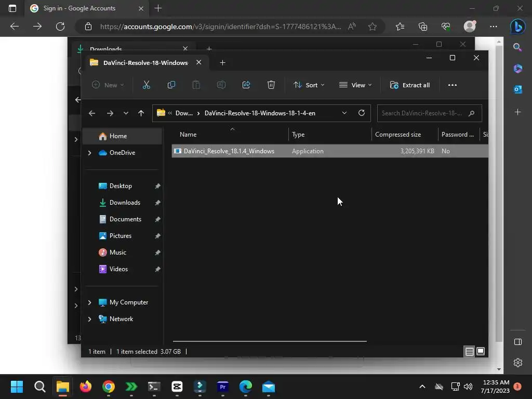Open Edge Collections icon

[x=423, y=26]
